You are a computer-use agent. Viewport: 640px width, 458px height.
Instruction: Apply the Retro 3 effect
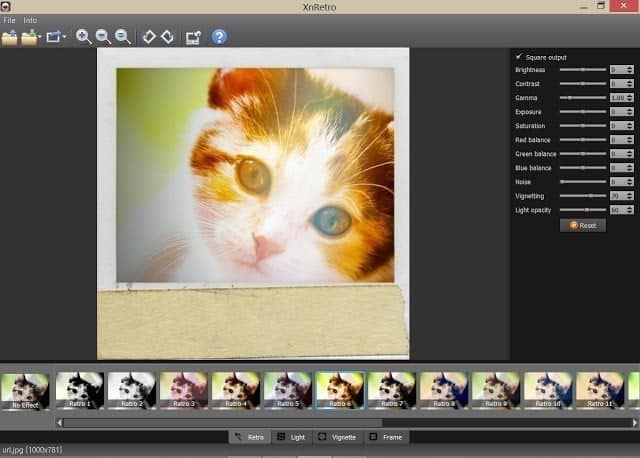coord(184,390)
